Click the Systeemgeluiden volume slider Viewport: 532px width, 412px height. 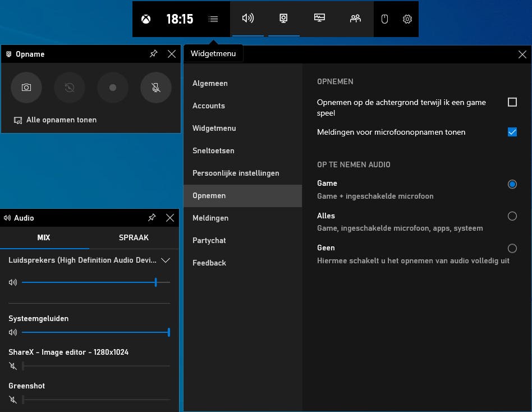coord(95,332)
